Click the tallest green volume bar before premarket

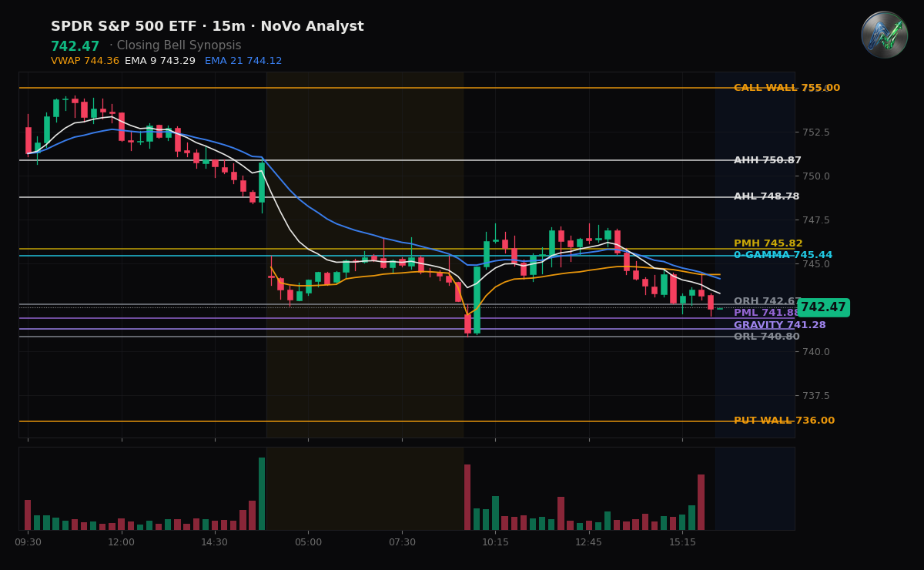pos(262,494)
